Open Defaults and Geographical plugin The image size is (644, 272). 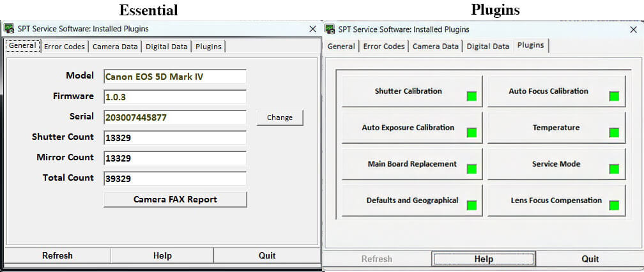tap(412, 200)
